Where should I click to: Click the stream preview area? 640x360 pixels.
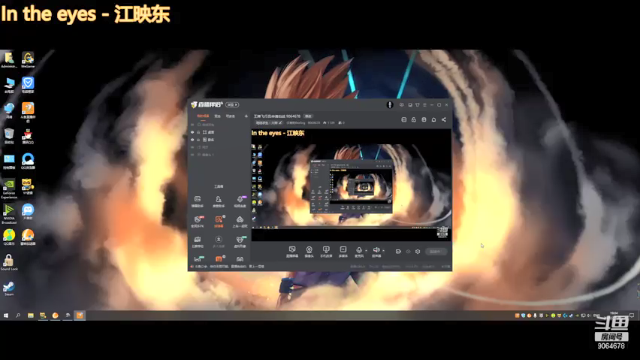(351, 184)
